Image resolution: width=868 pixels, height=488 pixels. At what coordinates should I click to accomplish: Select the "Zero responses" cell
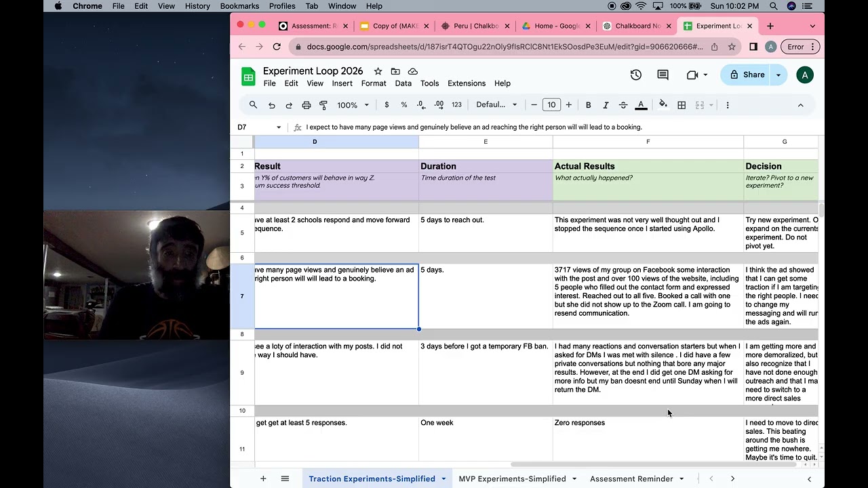click(648, 439)
